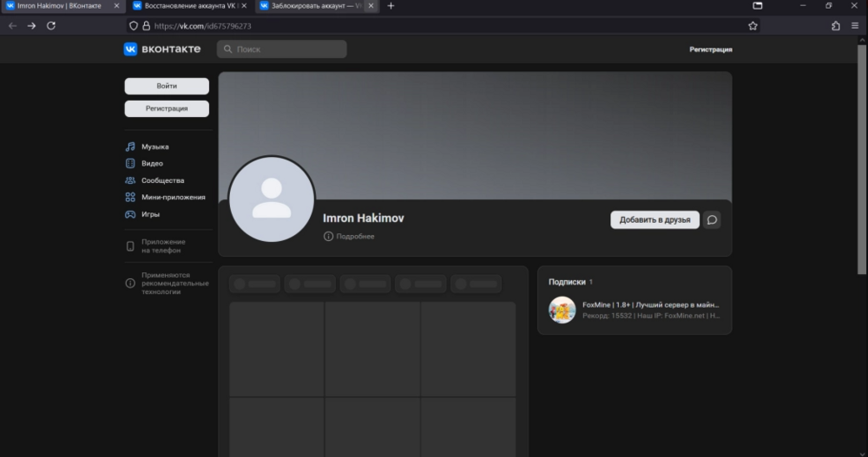Click the scrollbar down arrow
868x457 pixels.
(862, 454)
